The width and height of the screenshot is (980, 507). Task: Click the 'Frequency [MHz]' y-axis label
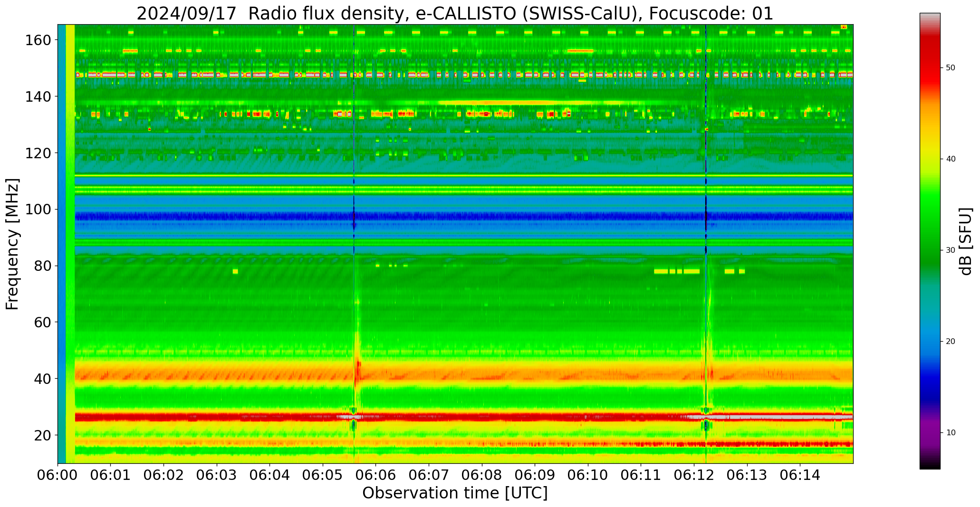(12, 244)
